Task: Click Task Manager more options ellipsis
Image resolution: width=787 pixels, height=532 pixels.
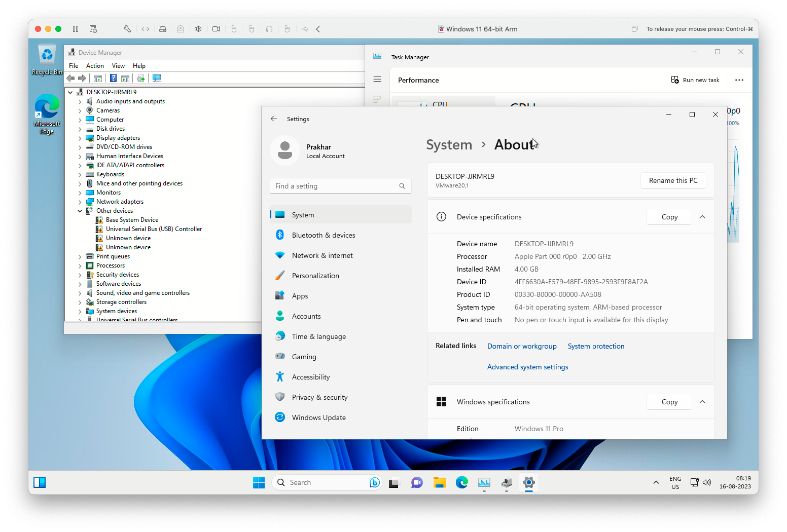Action: click(x=739, y=80)
